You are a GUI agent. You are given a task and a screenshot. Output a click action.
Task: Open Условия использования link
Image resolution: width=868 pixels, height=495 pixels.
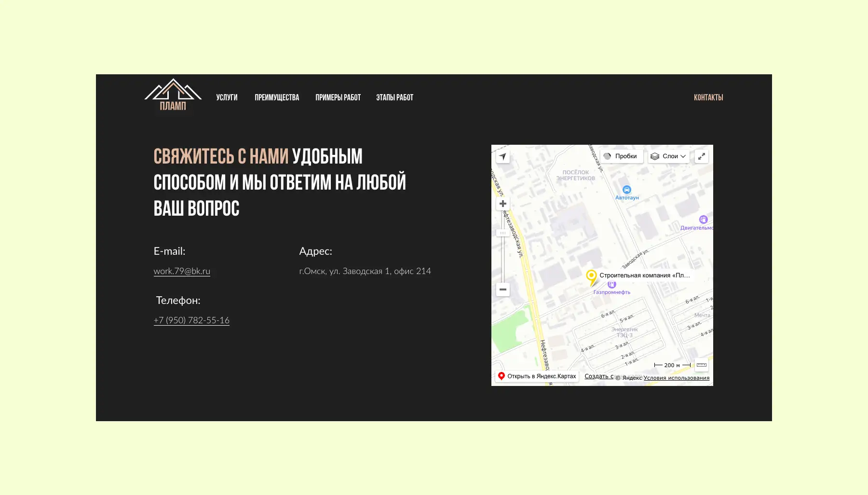(x=677, y=378)
